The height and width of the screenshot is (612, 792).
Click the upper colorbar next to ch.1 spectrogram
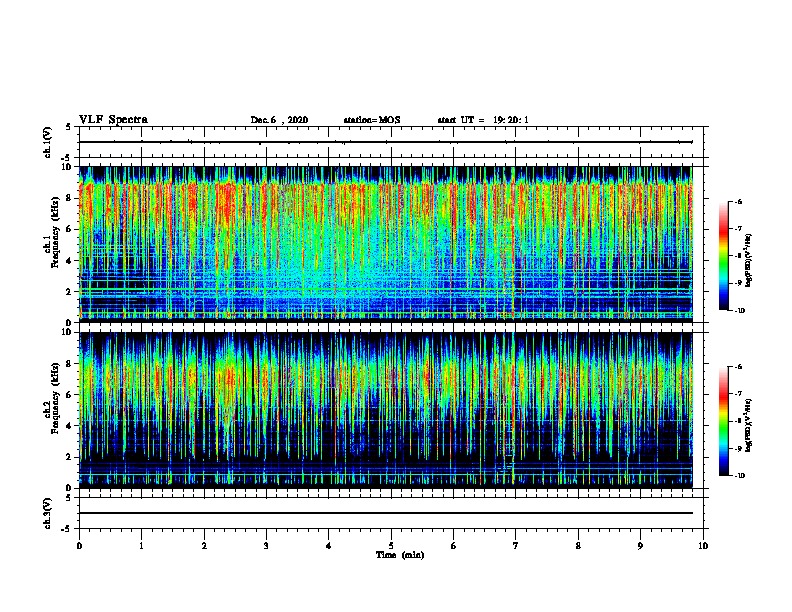click(x=723, y=256)
